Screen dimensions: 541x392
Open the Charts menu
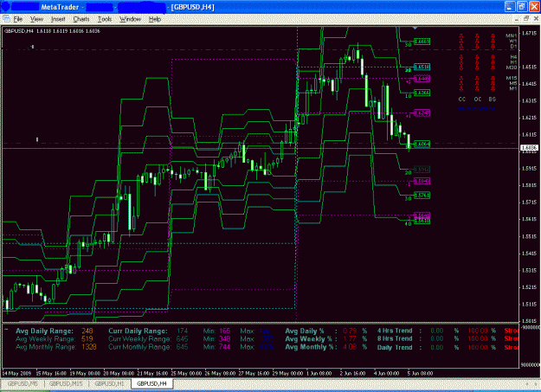81,19
